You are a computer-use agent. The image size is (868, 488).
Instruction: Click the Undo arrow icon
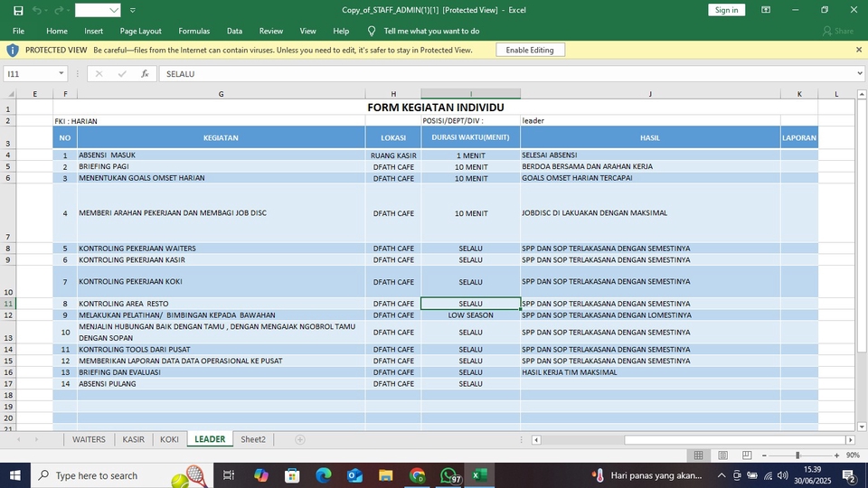pyautogui.click(x=36, y=11)
